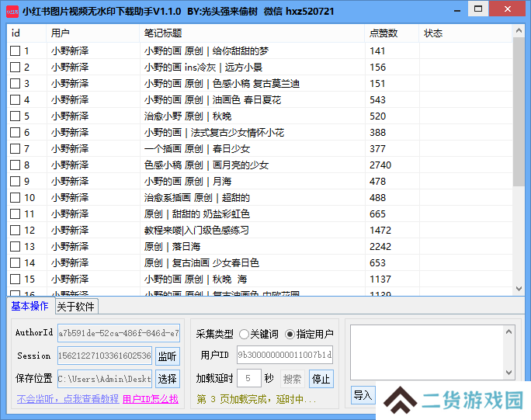Click user name 小野新泽 in row 3

(x=70, y=83)
